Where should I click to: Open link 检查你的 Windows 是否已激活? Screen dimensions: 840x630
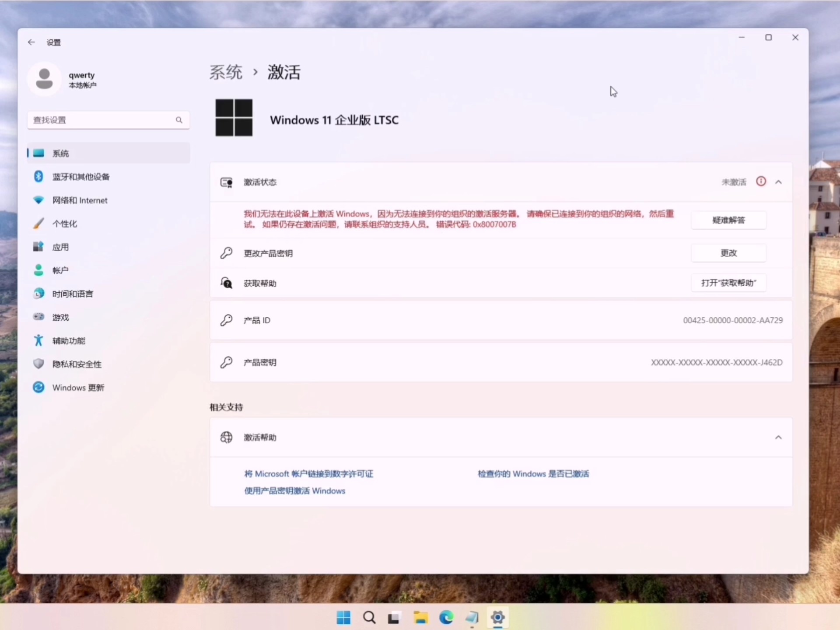tap(533, 474)
